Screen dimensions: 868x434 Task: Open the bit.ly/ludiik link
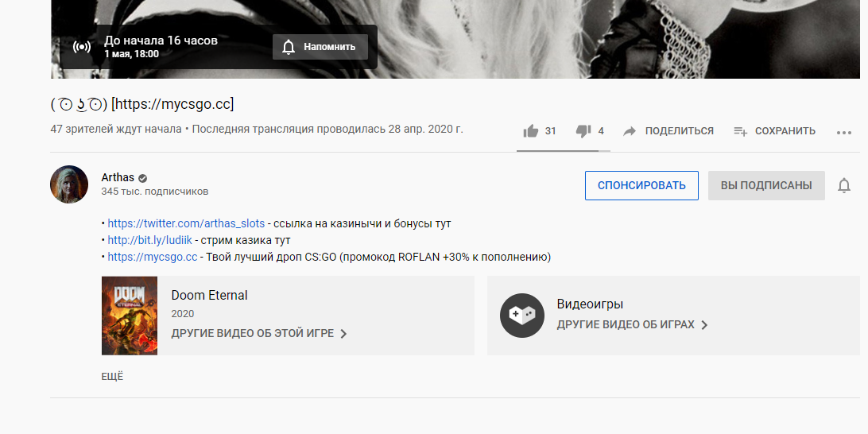click(x=149, y=240)
